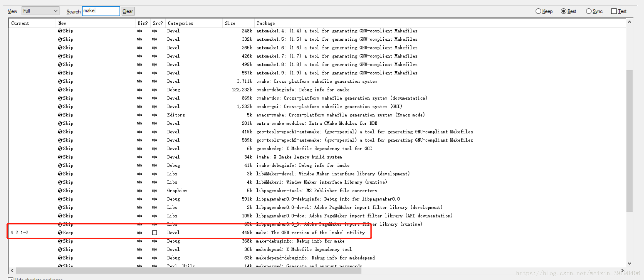
Task: Click the Skip cycle icon for extra-cmake-modules
Action: pyautogui.click(x=60, y=123)
